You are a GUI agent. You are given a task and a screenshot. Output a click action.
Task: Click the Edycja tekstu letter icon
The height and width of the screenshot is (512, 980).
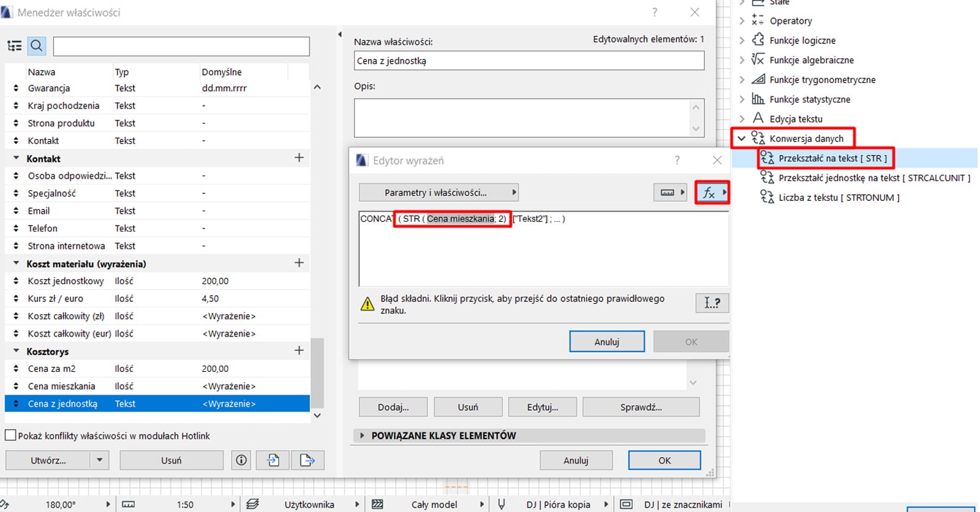pos(758,118)
